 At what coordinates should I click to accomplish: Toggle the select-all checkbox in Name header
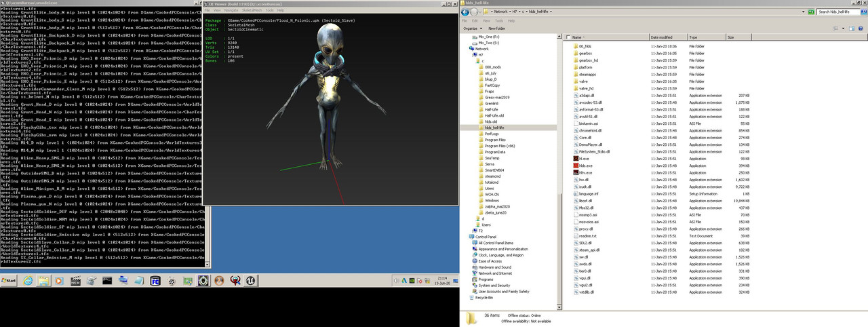[568, 37]
